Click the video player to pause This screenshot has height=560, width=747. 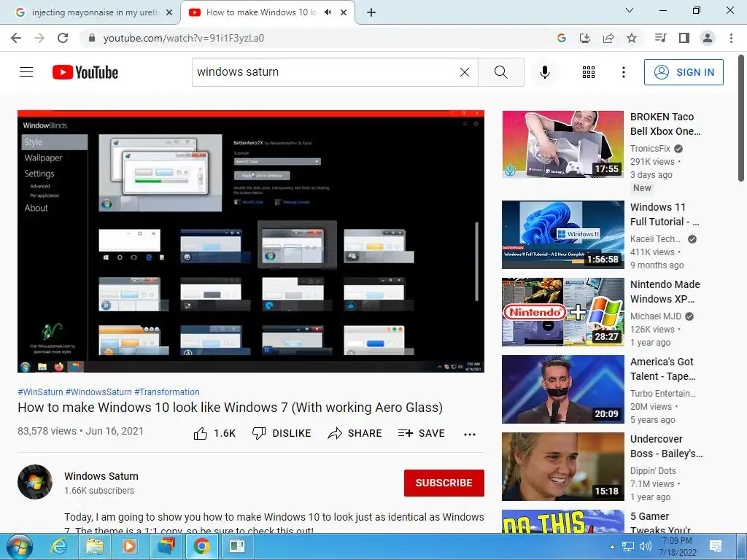(x=251, y=241)
